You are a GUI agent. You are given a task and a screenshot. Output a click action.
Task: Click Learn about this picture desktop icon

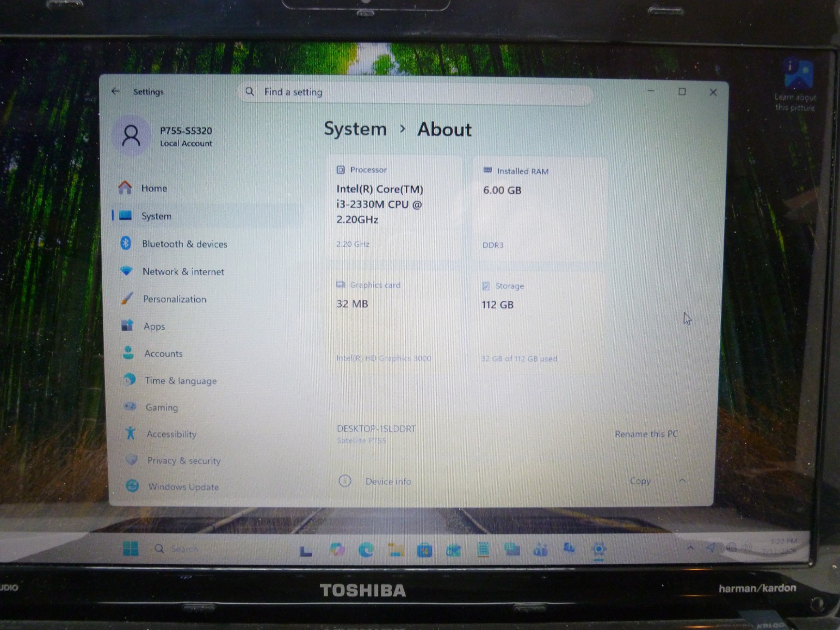click(796, 85)
